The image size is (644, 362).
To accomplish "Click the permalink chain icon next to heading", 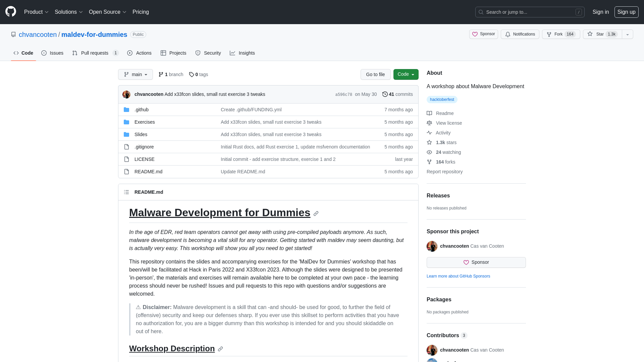I will [x=316, y=214].
